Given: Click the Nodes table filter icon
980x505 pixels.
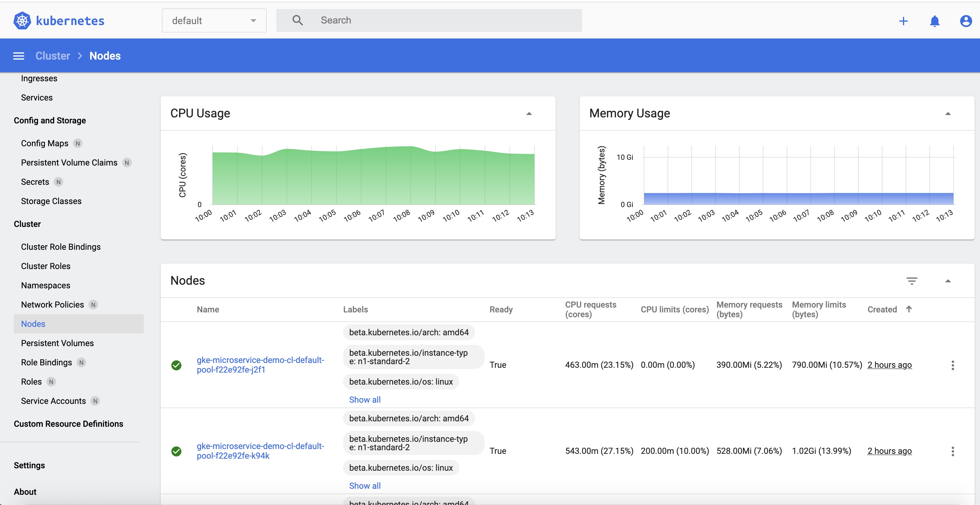Looking at the screenshot, I should pos(911,281).
